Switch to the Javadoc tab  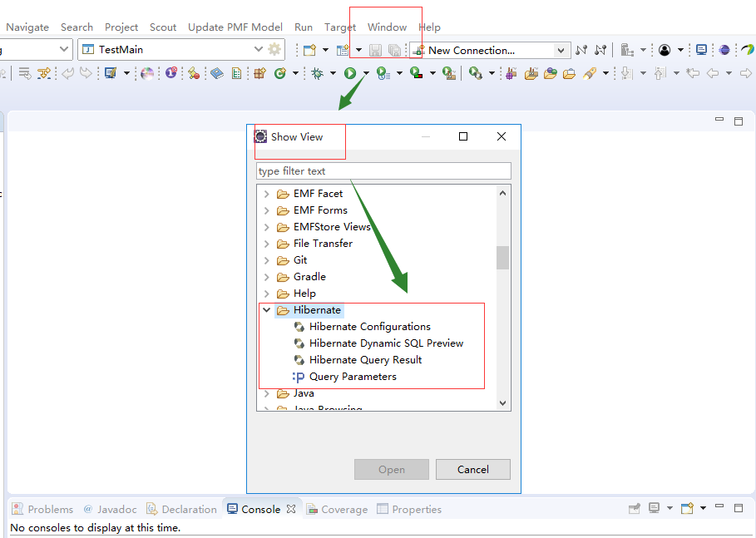111,509
